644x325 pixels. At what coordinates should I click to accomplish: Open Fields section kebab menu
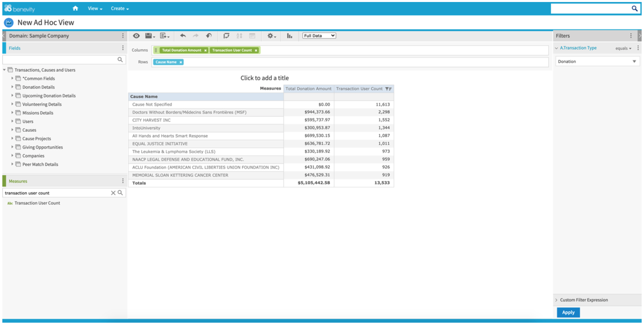coord(123,48)
